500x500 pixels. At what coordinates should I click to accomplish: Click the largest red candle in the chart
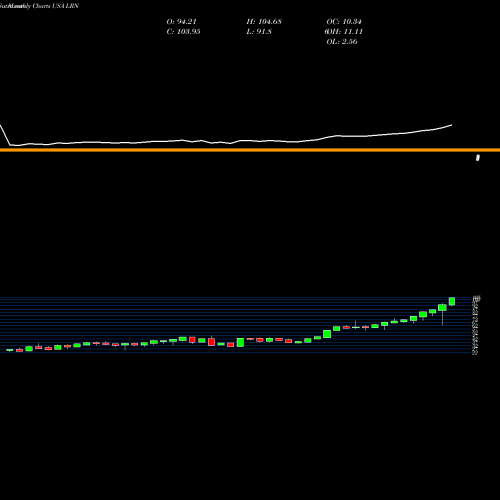pyautogui.click(x=211, y=342)
